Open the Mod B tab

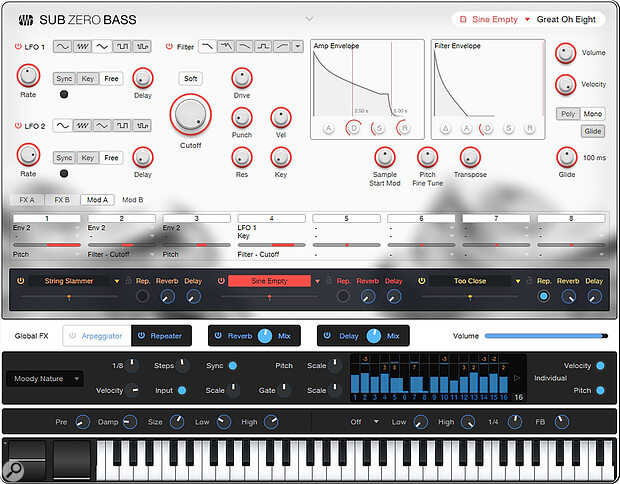click(x=132, y=200)
